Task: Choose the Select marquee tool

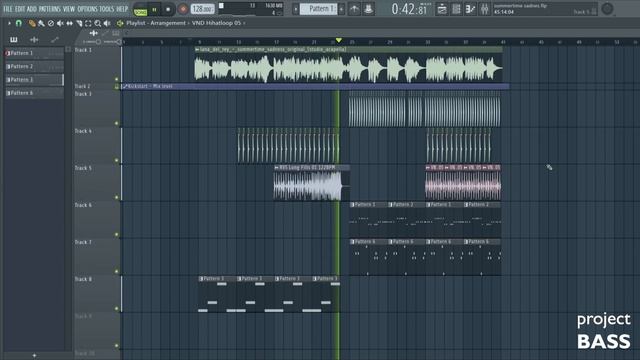Action: pos(88,23)
